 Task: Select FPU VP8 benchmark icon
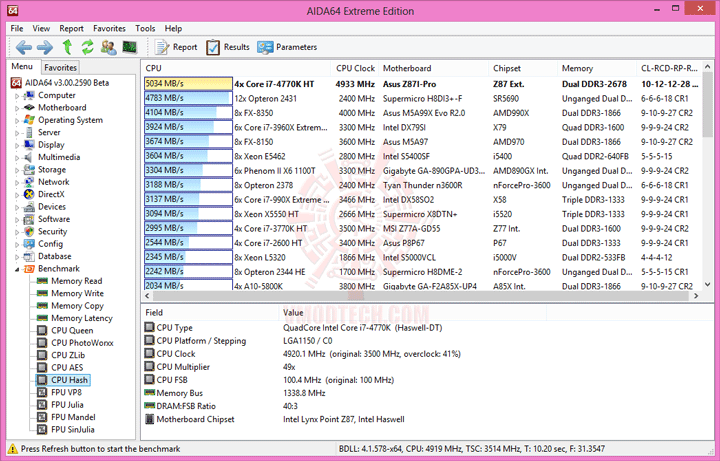pos(42,392)
